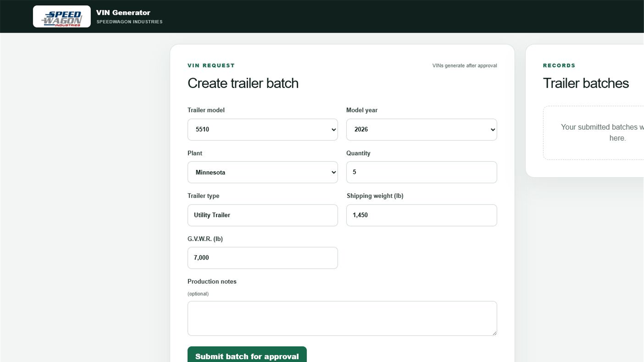Screen dimensions: 644x362
Task: Grab the Production notes resize handle
Action: pos(494,333)
